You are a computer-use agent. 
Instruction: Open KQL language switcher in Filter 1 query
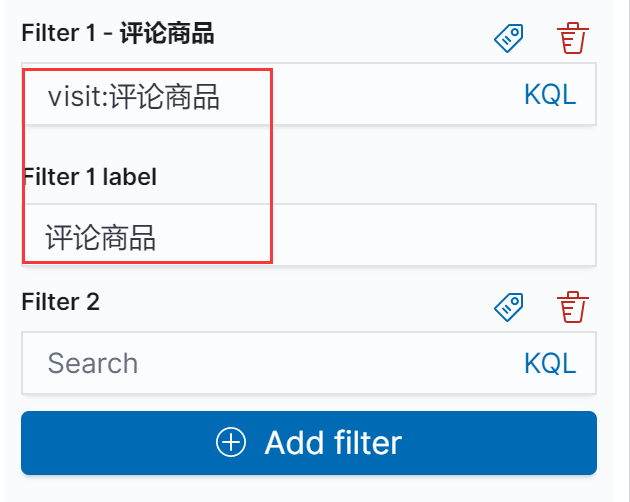(550, 95)
